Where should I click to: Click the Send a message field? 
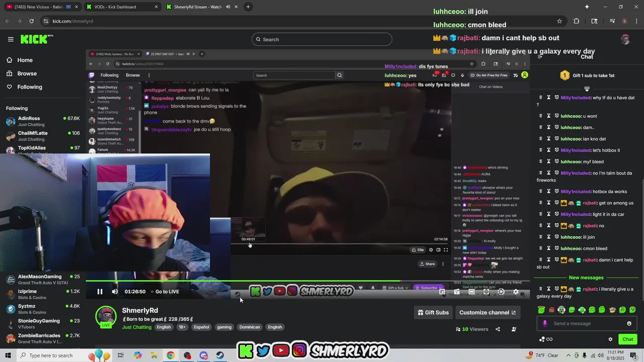click(587, 323)
